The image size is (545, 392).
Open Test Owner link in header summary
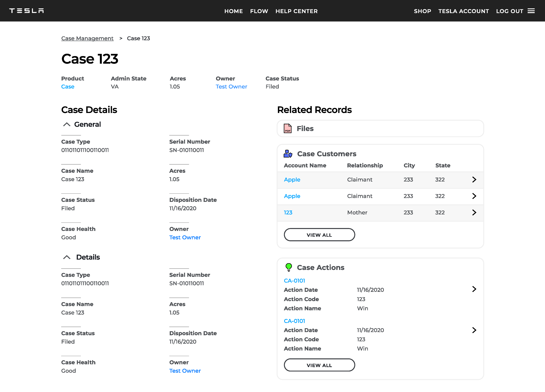(x=231, y=87)
